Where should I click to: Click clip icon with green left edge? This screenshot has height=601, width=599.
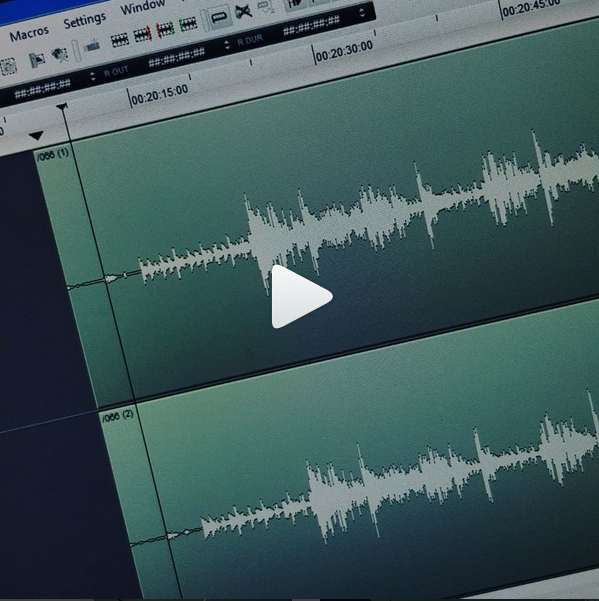tap(188, 24)
